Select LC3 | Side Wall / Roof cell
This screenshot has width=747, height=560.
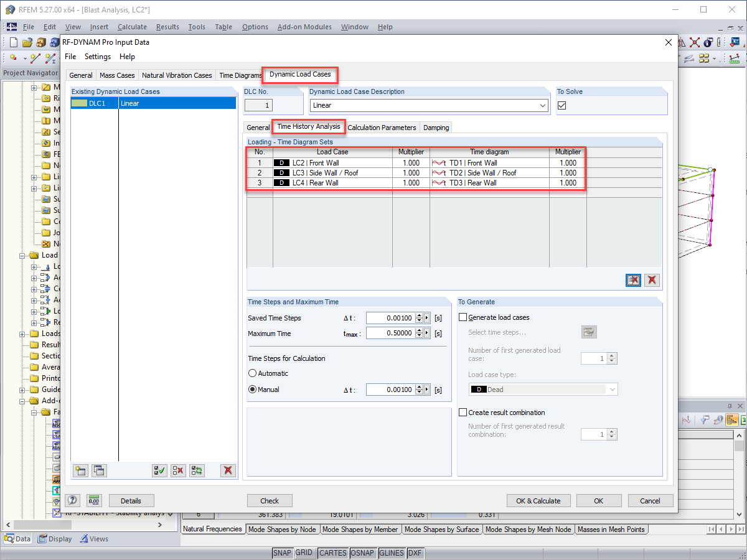click(332, 173)
